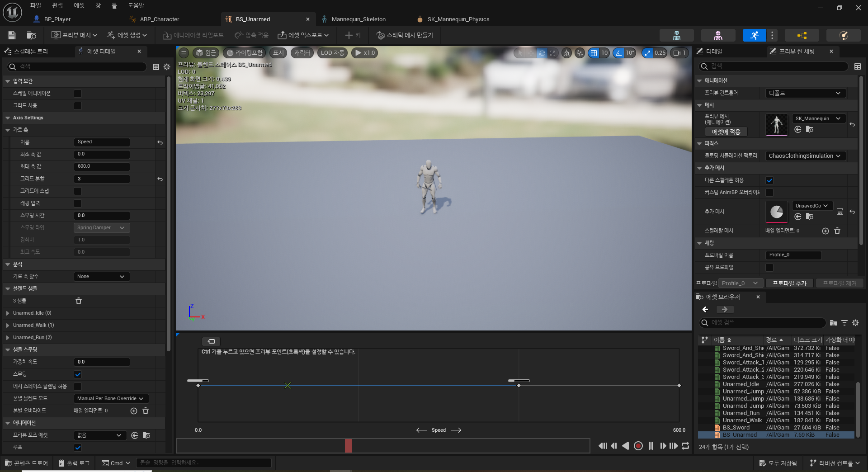Use selected asset for preview base pose
868x472 pixels.
pos(135,435)
